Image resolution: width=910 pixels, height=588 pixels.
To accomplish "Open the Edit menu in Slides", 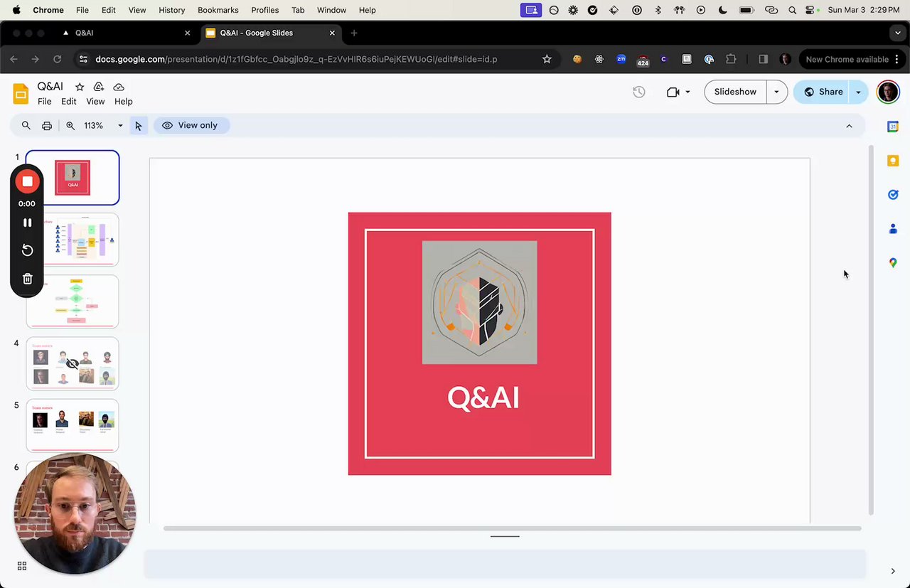I will pyautogui.click(x=68, y=102).
